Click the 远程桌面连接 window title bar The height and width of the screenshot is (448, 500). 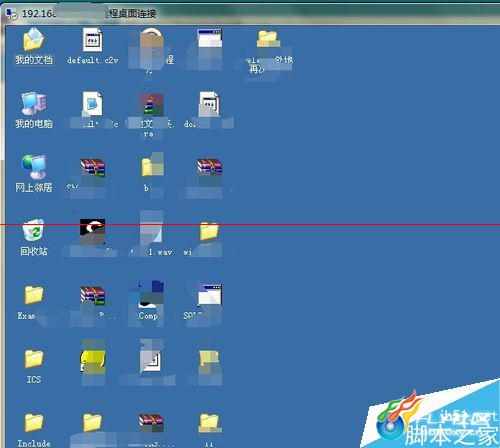(x=250, y=13)
